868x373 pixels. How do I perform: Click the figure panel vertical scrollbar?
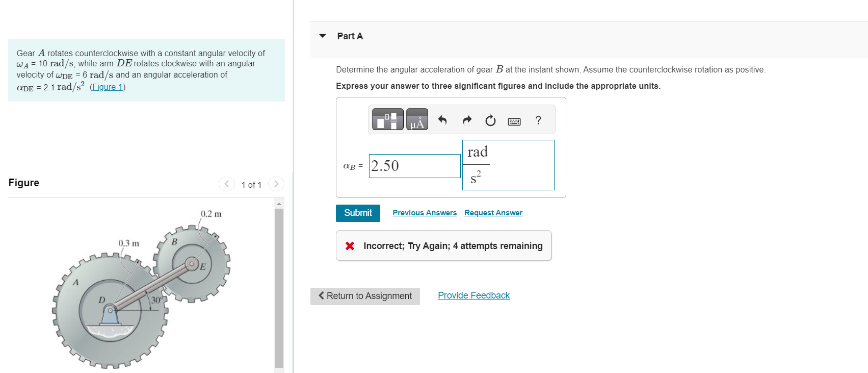pos(279,286)
